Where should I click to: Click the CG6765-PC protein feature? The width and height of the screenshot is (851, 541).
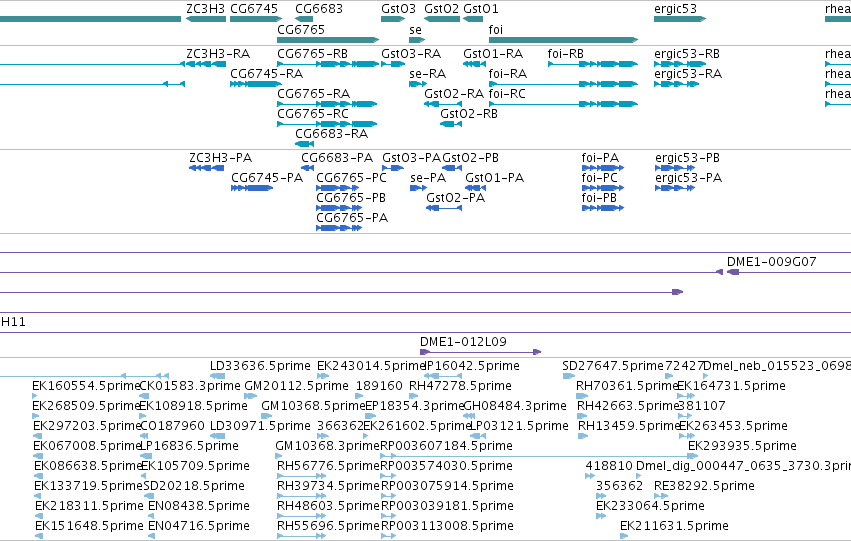point(338,188)
